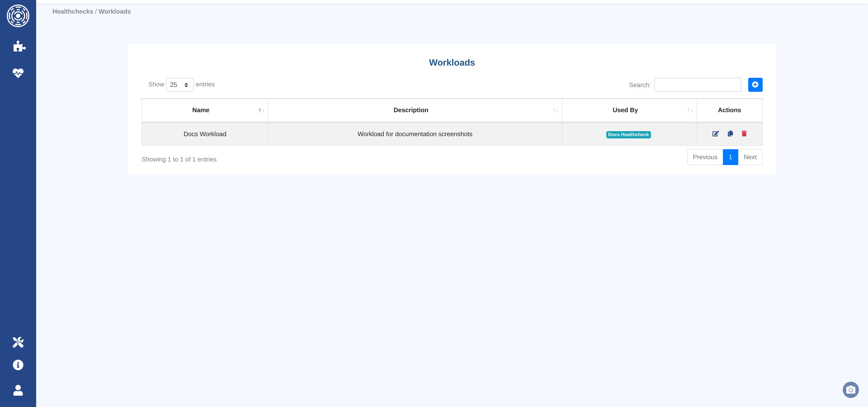Open the puzzle-piece plugins sidebar icon
Image resolution: width=868 pixels, height=407 pixels.
(19, 47)
